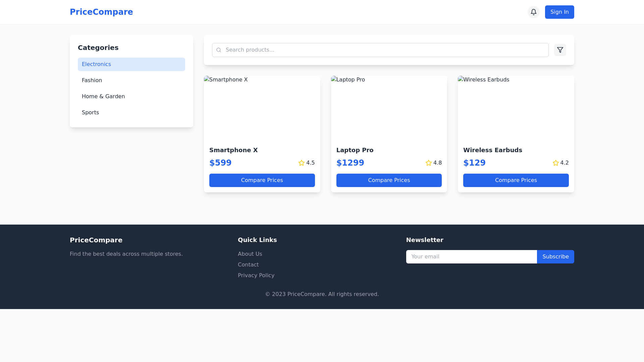Viewport: 644px width, 362px height.
Task: Click the Smartphone X image placeholder
Action: (262, 107)
